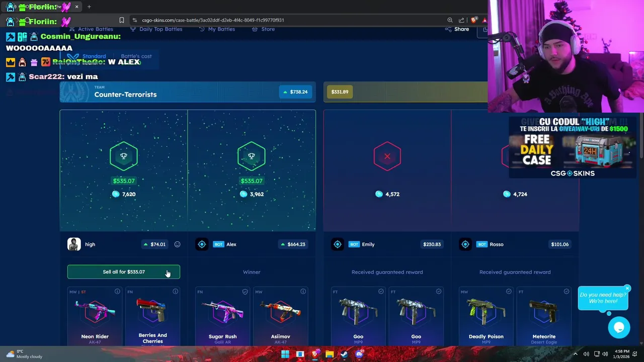The height and width of the screenshot is (362, 644).
Task: Open the Brave Shields icon
Action: coord(473,20)
